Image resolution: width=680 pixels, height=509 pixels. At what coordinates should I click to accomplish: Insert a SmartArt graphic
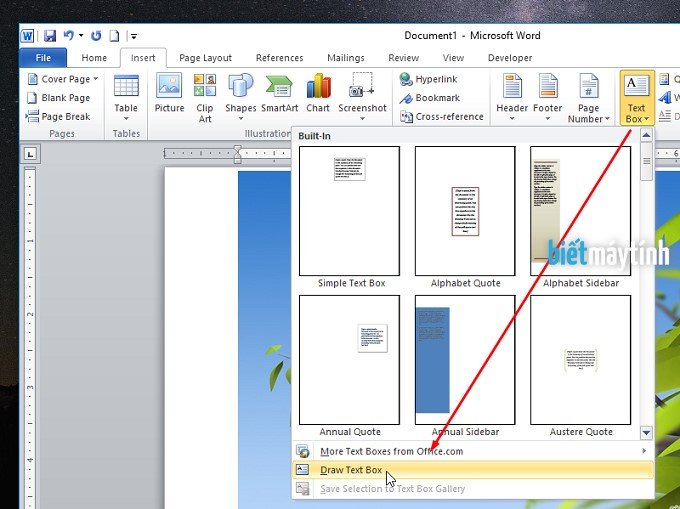[x=279, y=94]
